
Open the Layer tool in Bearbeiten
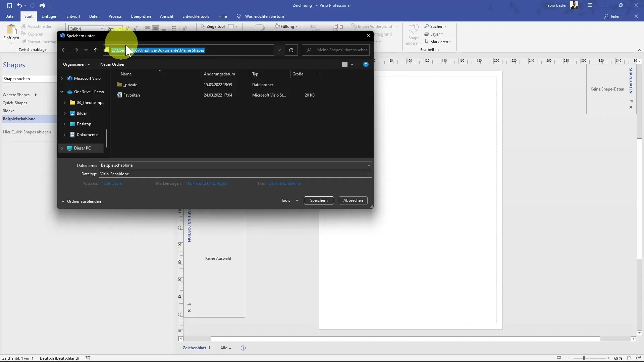[x=434, y=34]
